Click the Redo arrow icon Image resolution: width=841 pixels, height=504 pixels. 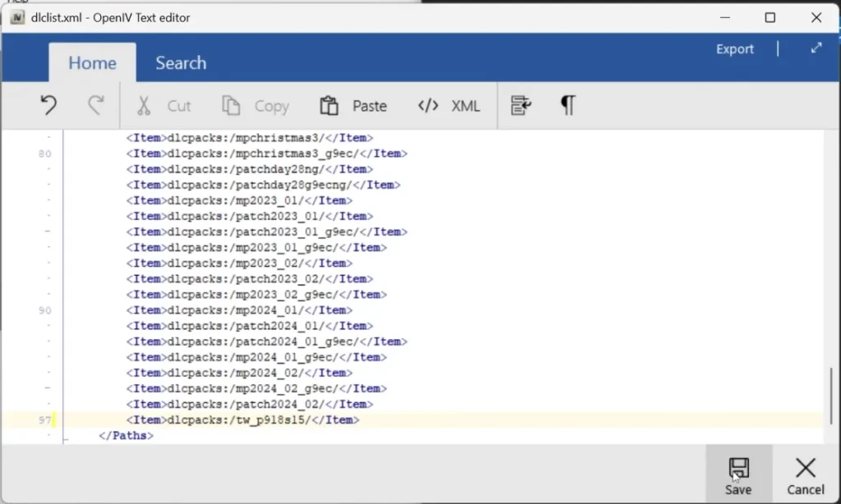pyautogui.click(x=96, y=105)
